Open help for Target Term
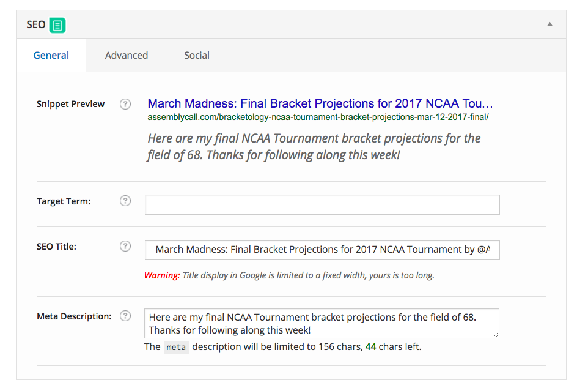 (x=125, y=201)
